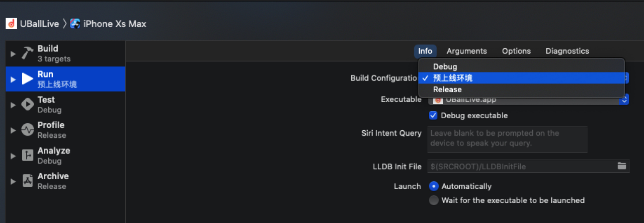Switch to the Info tab
Viewport: 644px width, 223px height.
pos(425,51)
